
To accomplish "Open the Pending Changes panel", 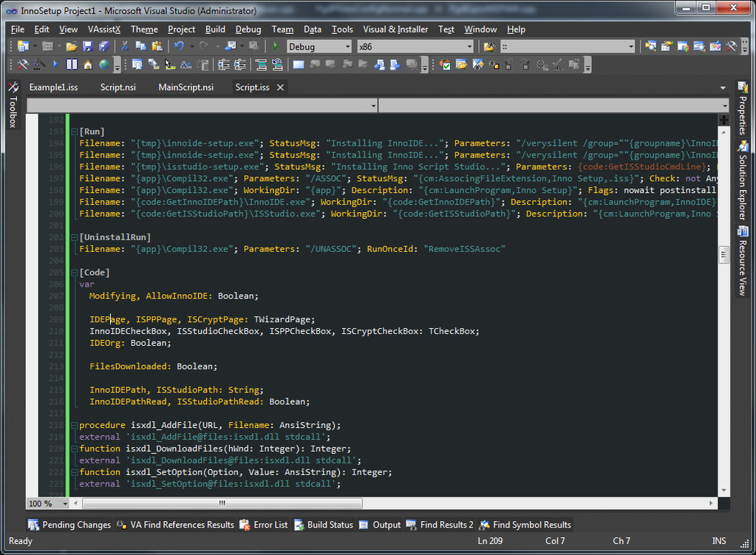I will [70, 525].
